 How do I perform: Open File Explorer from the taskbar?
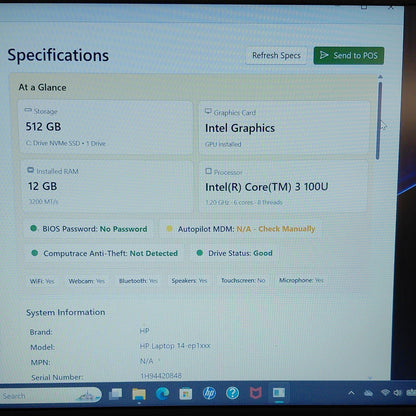(x=139, y=394)
